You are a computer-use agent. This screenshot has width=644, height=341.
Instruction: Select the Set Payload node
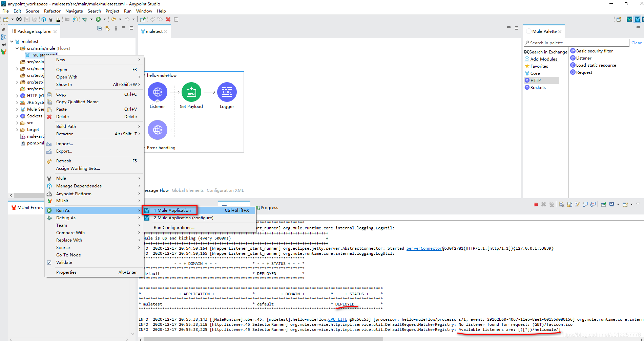[x=191, y=92]
